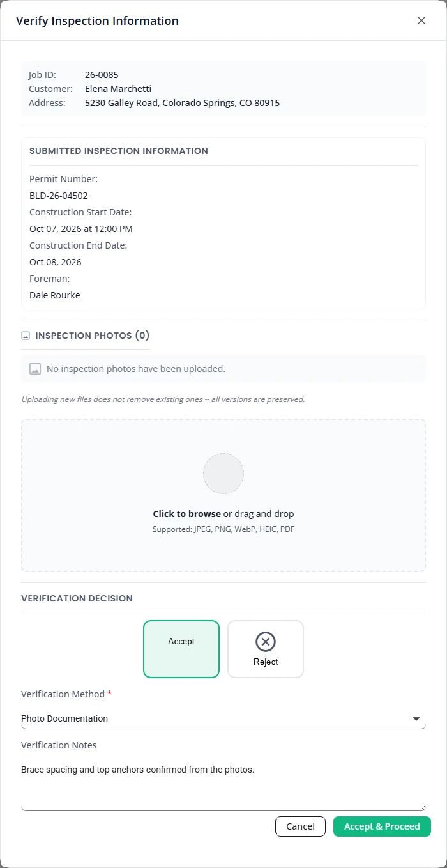Close the Verify Inspection Information dialog
Viewport: 447px width, 868px height.
coord(421,20)
